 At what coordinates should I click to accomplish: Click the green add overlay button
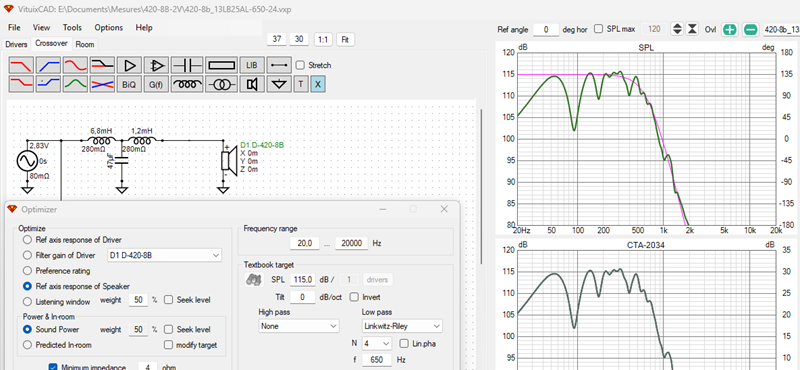coord(730,30)
